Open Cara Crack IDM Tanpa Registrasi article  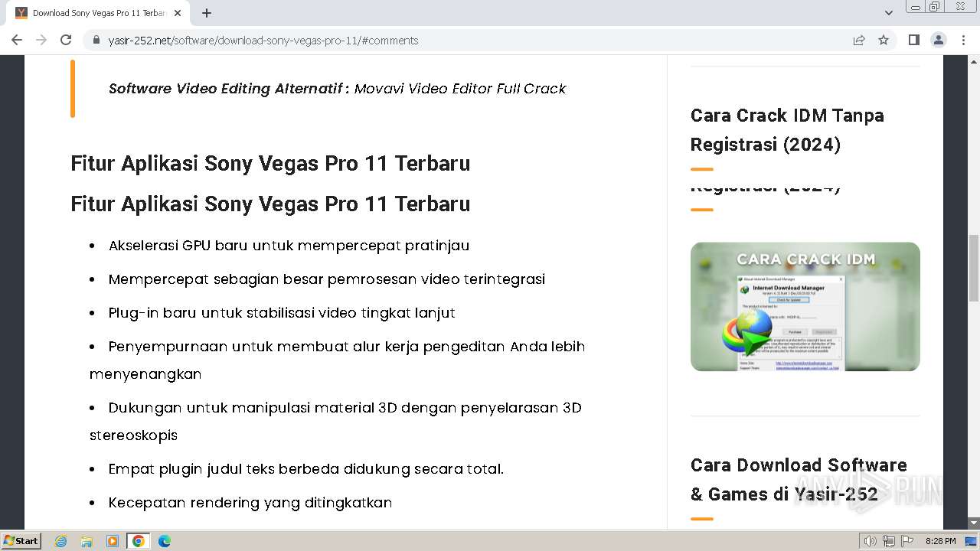click(x=787, y=130)
